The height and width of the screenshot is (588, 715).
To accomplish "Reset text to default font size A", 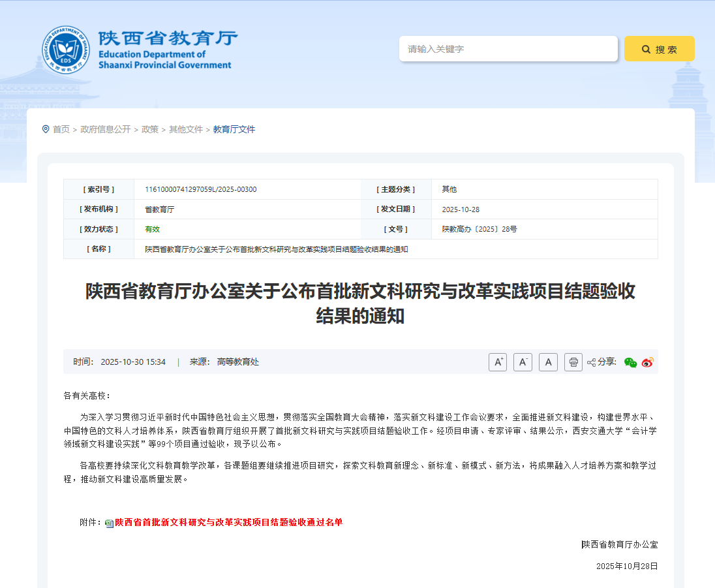I will click(x=548, y=362).
